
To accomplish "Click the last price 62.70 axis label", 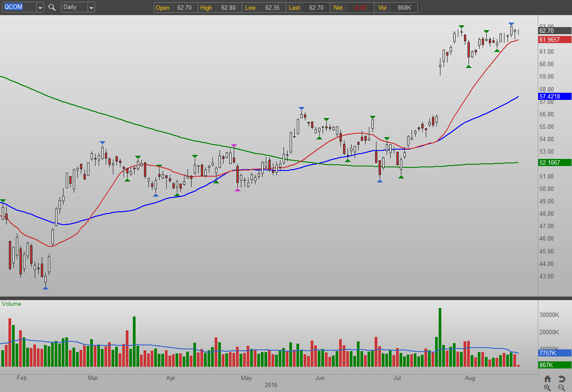I will (554, 31).
